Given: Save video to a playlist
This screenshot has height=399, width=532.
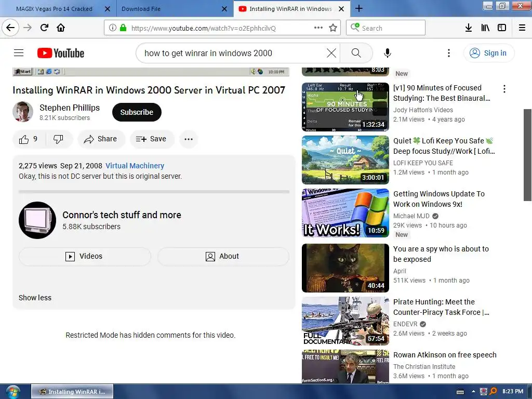Looking at the screenshot, I should click(151, 139).
